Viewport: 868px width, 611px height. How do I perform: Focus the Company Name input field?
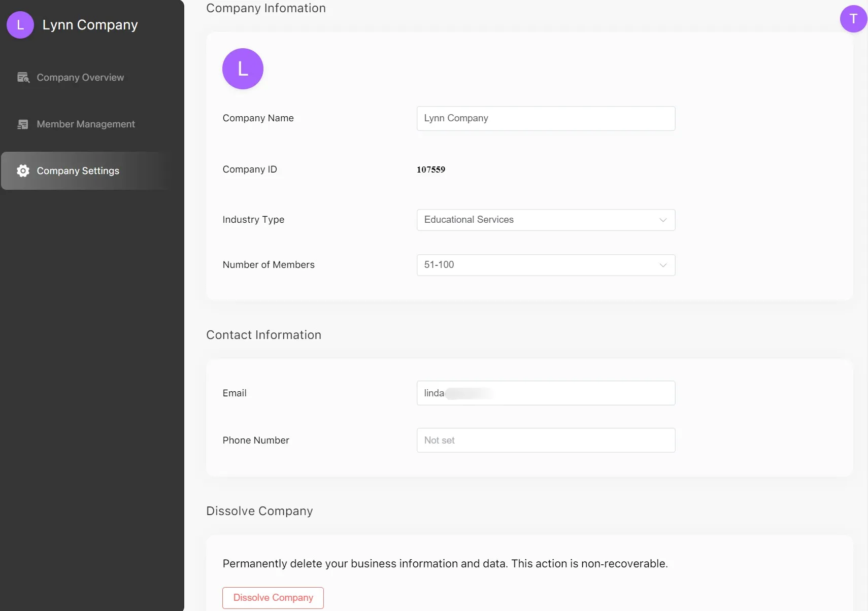tap(546, 119)
